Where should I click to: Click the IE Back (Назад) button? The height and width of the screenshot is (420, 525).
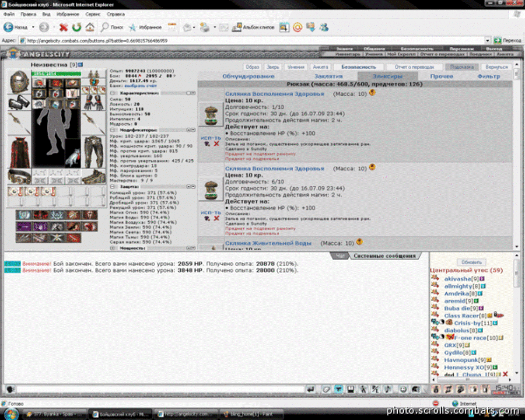(x=16, y=27)
